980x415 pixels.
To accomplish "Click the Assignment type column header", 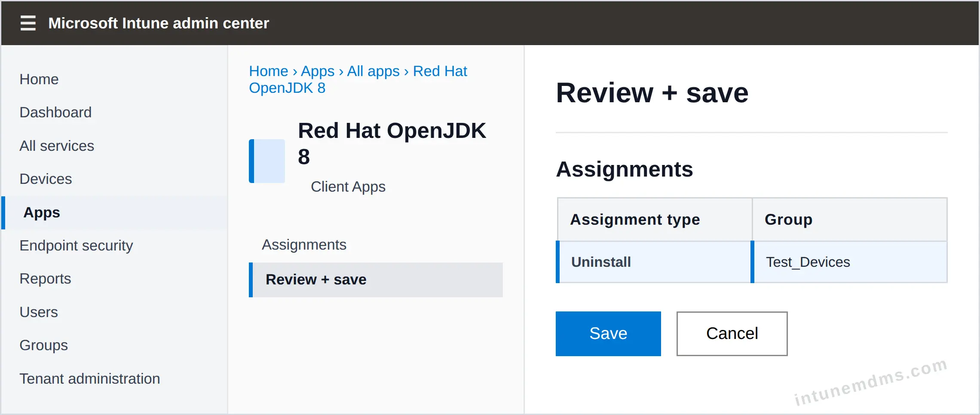I will 655,220.
